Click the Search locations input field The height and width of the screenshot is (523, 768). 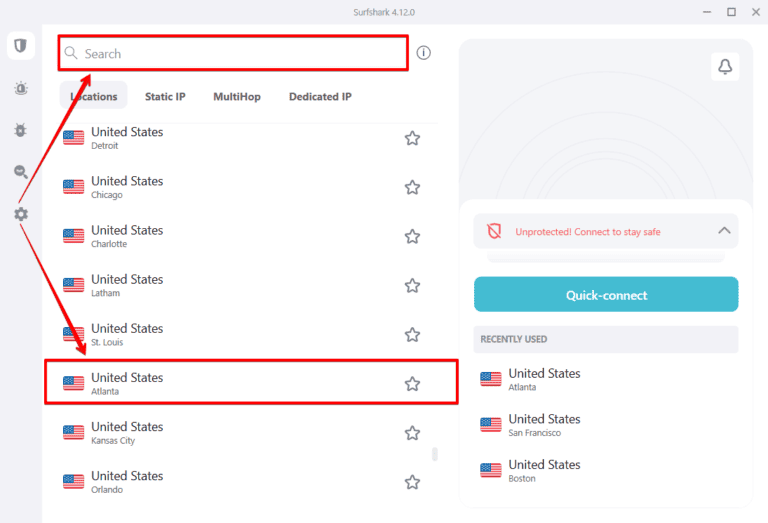(x=240, y=53)
